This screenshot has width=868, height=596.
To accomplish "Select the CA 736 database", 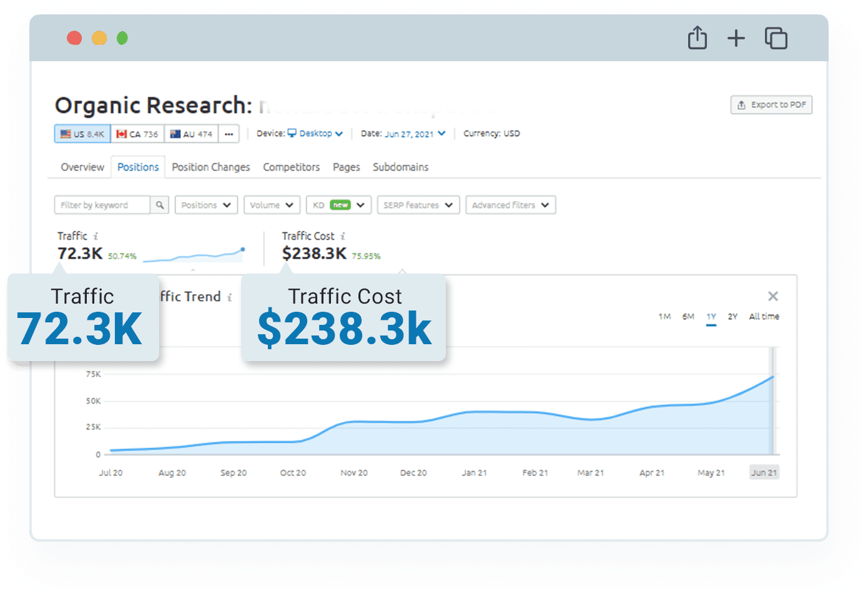I will (137, 134).
